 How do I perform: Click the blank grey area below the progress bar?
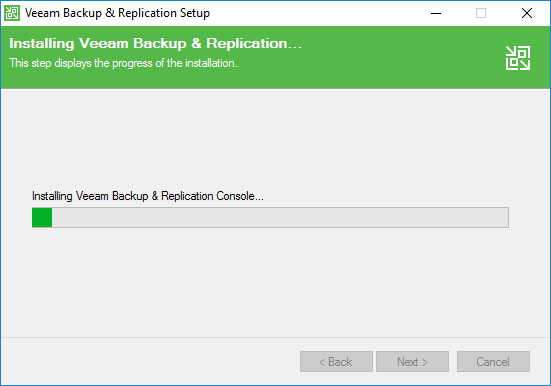tap(276, 281)
